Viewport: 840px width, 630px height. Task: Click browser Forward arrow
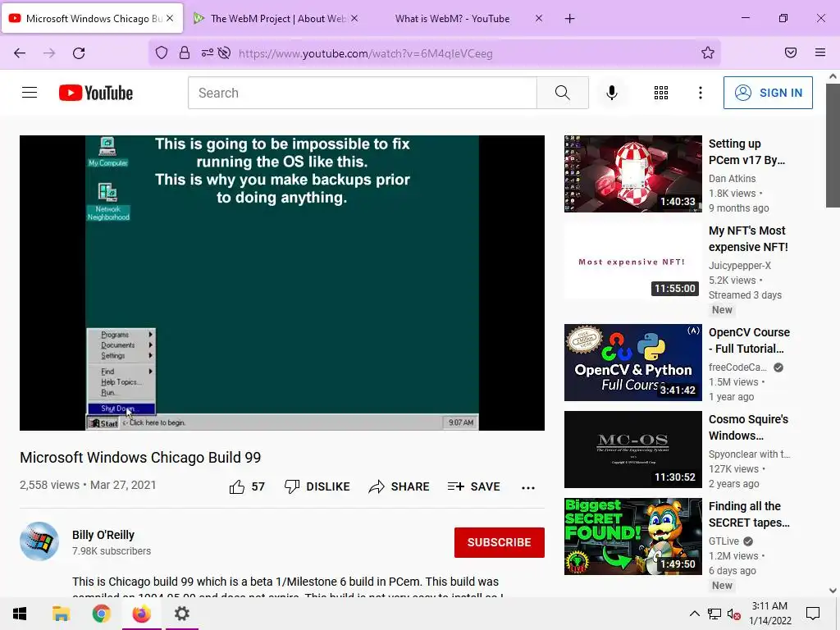tap(49, 53)
